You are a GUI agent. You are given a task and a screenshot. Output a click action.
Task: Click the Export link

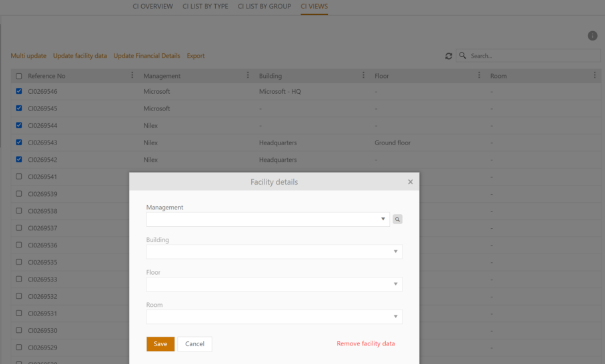point(196,56)
